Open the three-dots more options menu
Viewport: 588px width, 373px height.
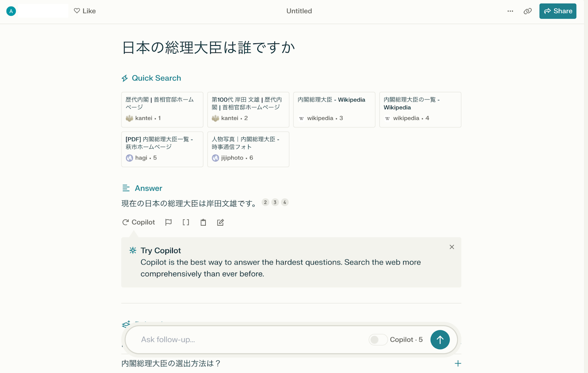point(510,11)
